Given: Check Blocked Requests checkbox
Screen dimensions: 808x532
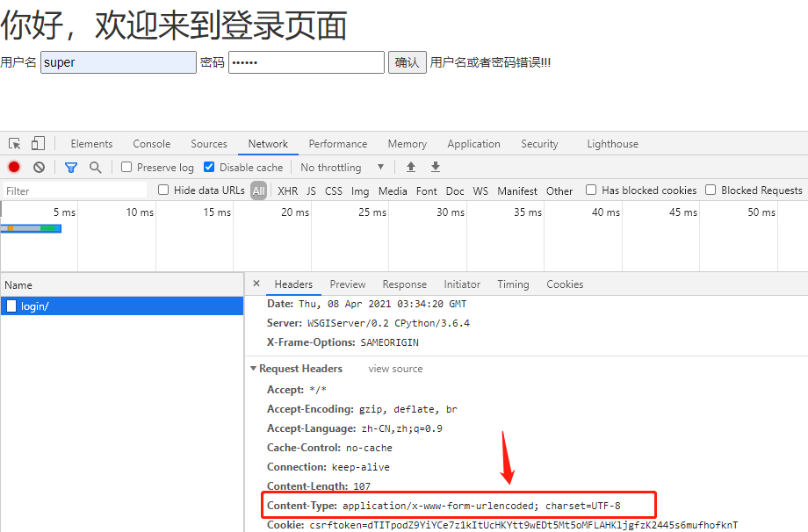Looking at the screenshot, I should [x=711, y=190].
